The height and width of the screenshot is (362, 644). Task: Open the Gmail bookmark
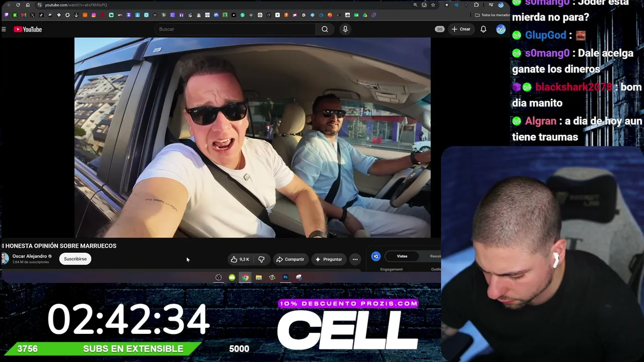coord(24,15)
